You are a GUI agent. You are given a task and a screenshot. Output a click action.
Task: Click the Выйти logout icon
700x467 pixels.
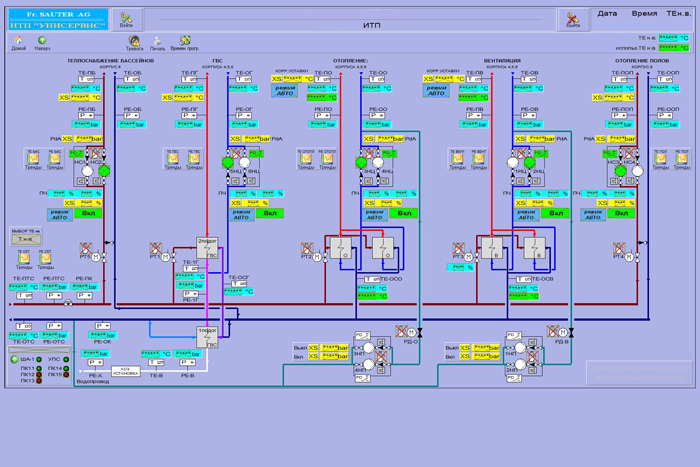(x=573, y=18)
